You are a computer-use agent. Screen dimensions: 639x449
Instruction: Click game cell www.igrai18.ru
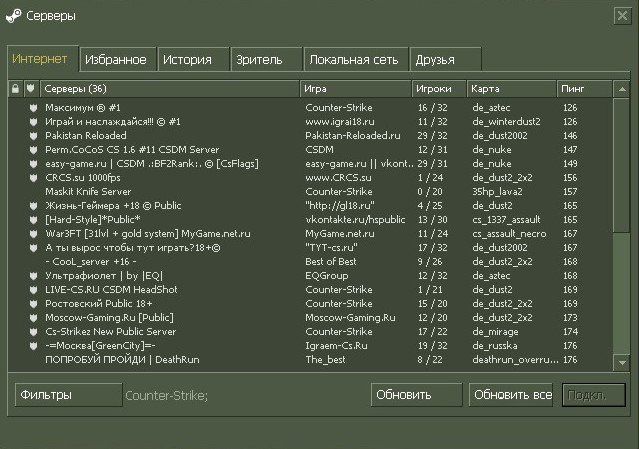click(x=339, y=122)
